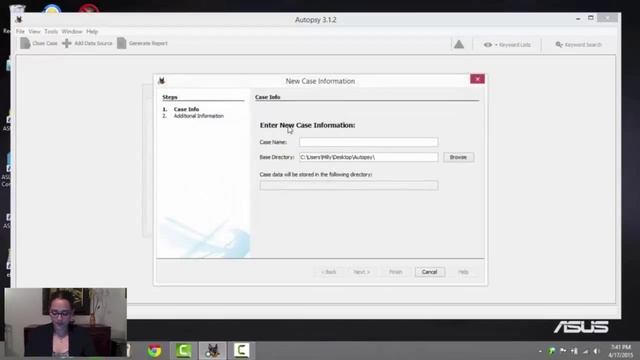Open the green Camtasia icon in taskbar

pyautogui.click(x=183, y=351)
